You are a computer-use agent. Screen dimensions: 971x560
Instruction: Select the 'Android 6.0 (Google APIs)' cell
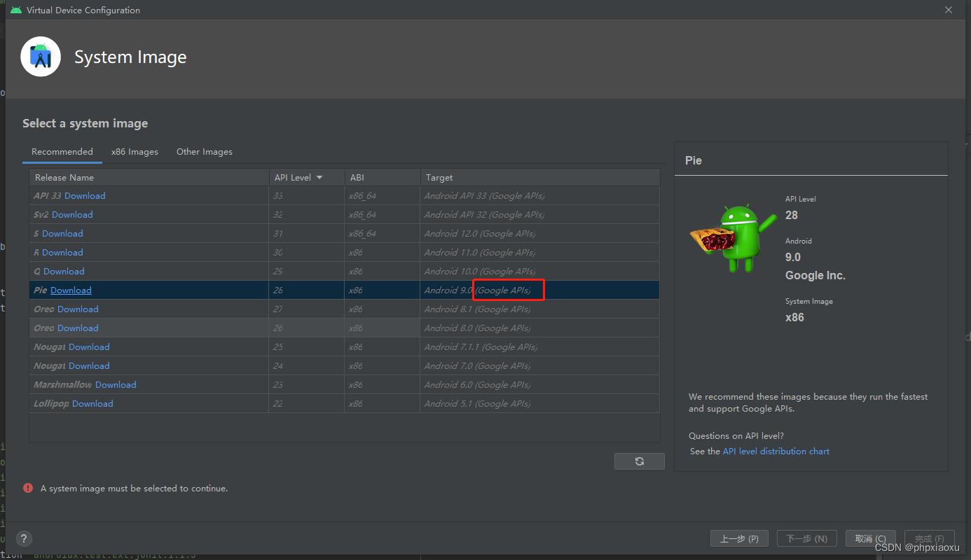(x=540, y=385)
